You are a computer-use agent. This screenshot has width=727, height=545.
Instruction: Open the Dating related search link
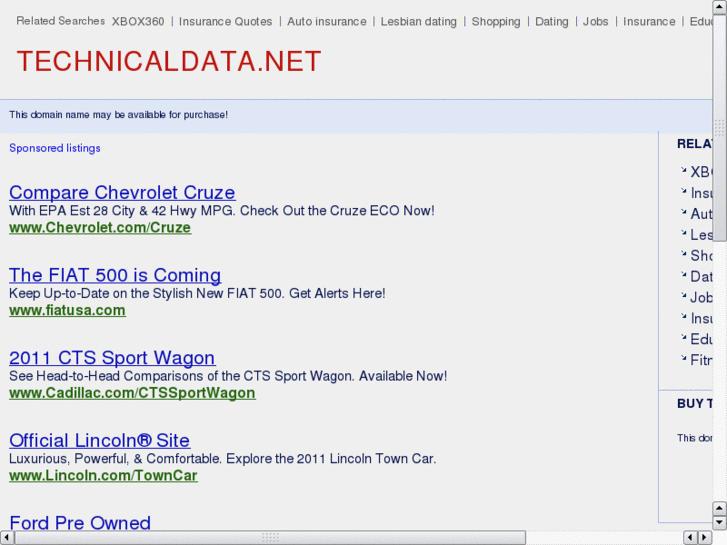tap(551, 22)
